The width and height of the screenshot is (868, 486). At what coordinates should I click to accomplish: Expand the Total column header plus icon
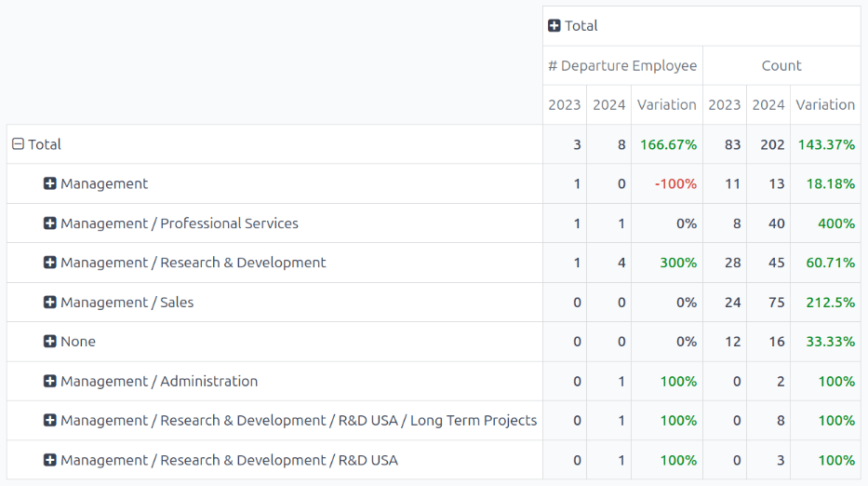[554, 26]
